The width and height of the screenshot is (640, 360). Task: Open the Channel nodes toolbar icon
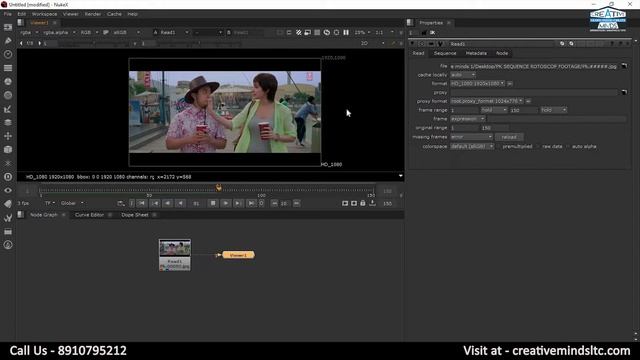pos(8,68)
